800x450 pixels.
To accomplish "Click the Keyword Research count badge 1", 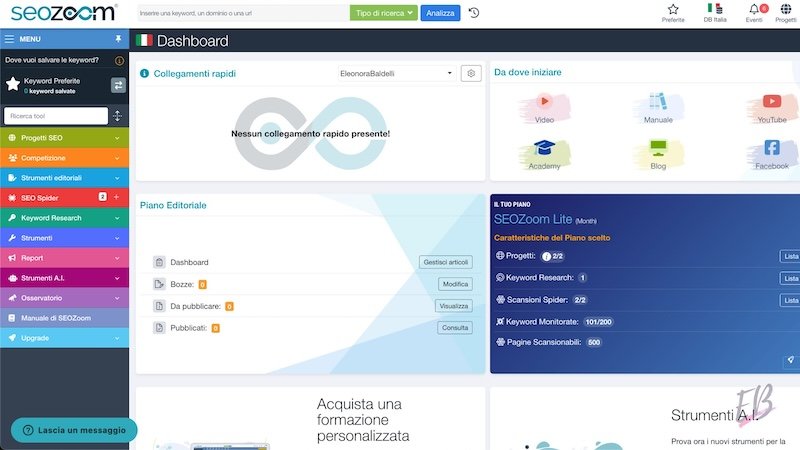I will (x=582, y=278).
